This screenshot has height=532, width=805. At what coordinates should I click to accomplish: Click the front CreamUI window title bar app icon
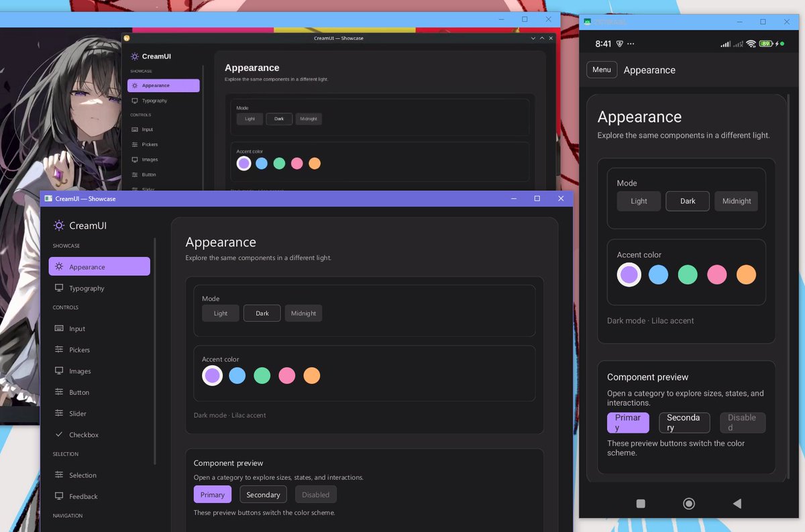coord(48,199)
